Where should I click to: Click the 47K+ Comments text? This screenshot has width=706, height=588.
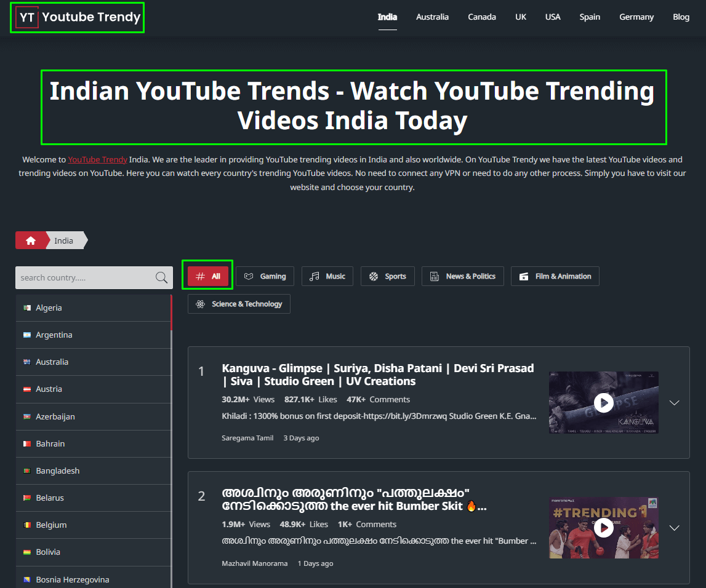coord(378,400)
